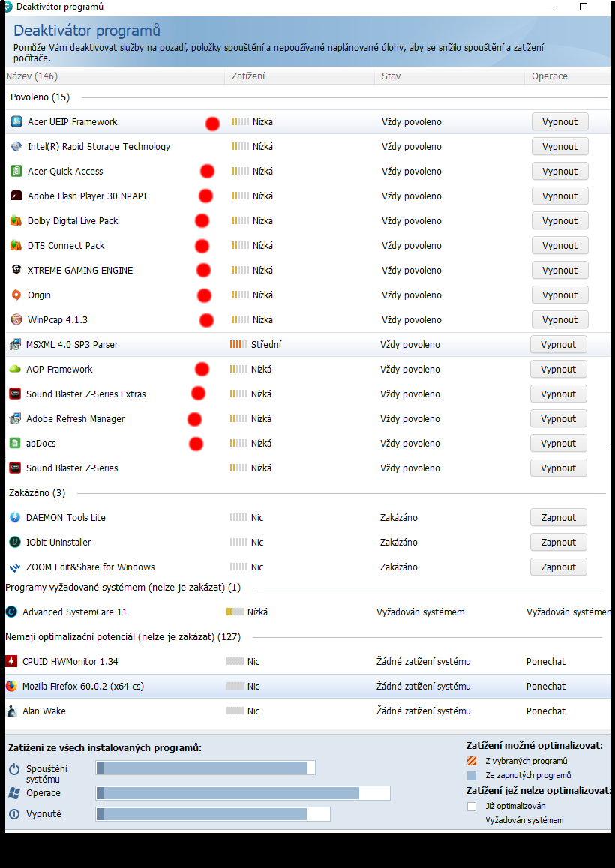
Task: Click the DAEMON Tools Lite icon
Action: click(15, 518)
